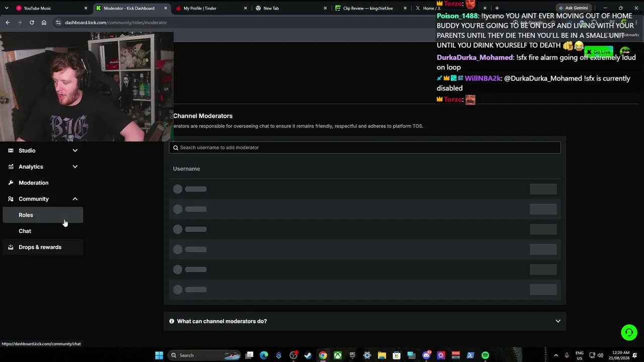Open Drops & rewards page
Screen dimensions: 644x362
(x=43, y=247)
